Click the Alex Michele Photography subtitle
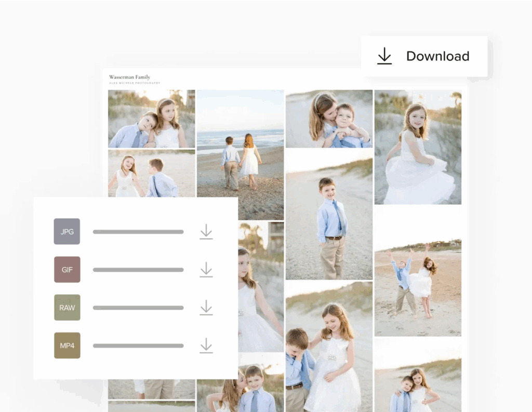The height and width of the screenshot is (412, 532). (x=135, y=83)
